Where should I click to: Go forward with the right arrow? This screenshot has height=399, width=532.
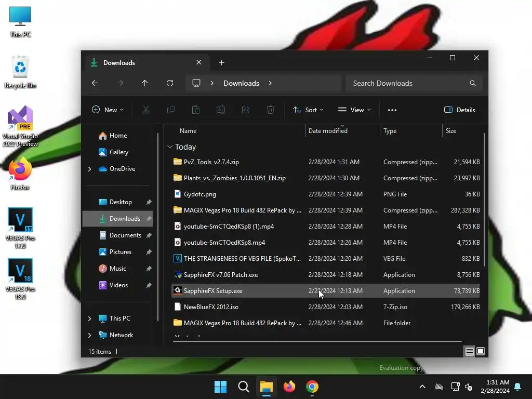tap(120, 83)
